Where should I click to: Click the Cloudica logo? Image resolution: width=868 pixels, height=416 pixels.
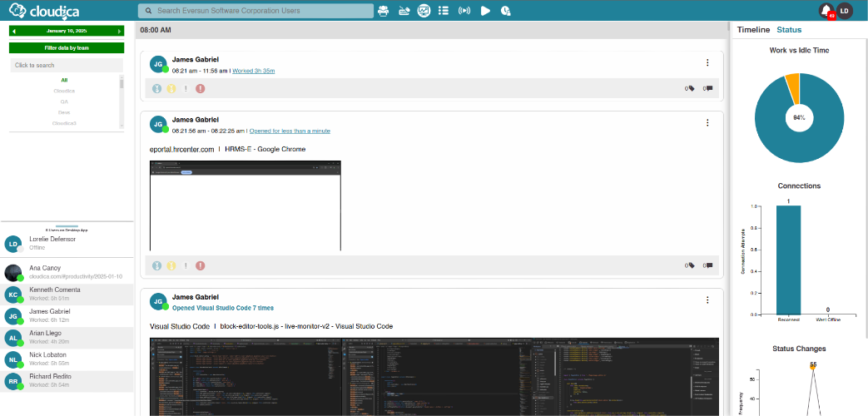(x=44, y=11)
